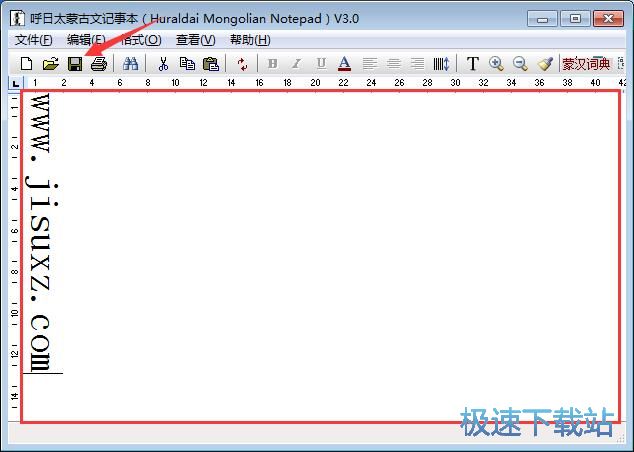Open font color picker

[x=344, y=64]
